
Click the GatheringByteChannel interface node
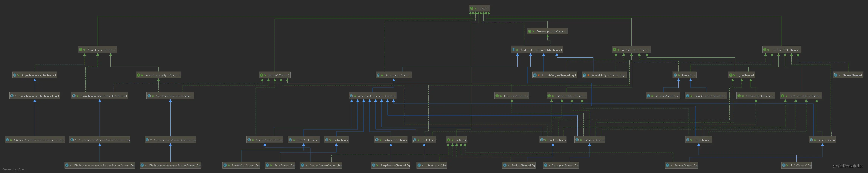(567, 96)
